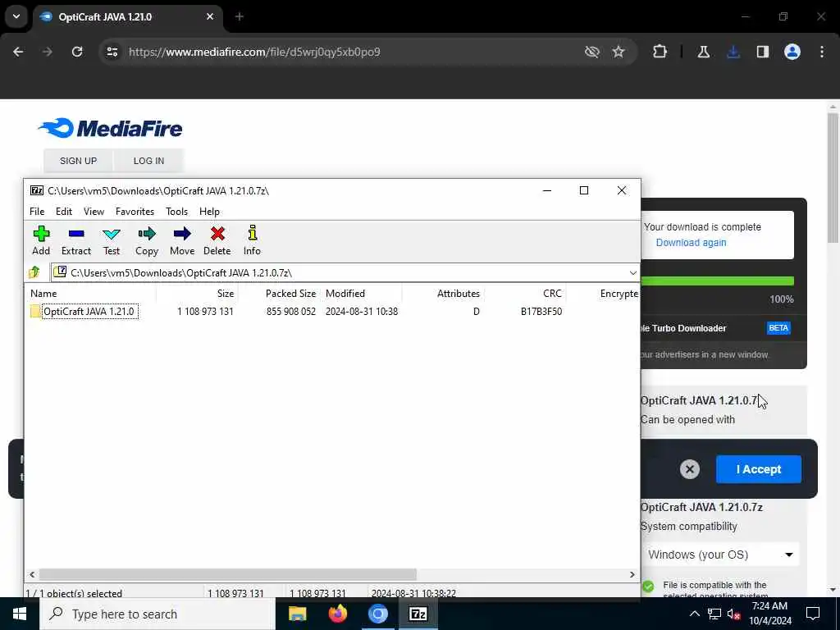Click the Download again link
This screenshot has width=840, height=630.
691,243
